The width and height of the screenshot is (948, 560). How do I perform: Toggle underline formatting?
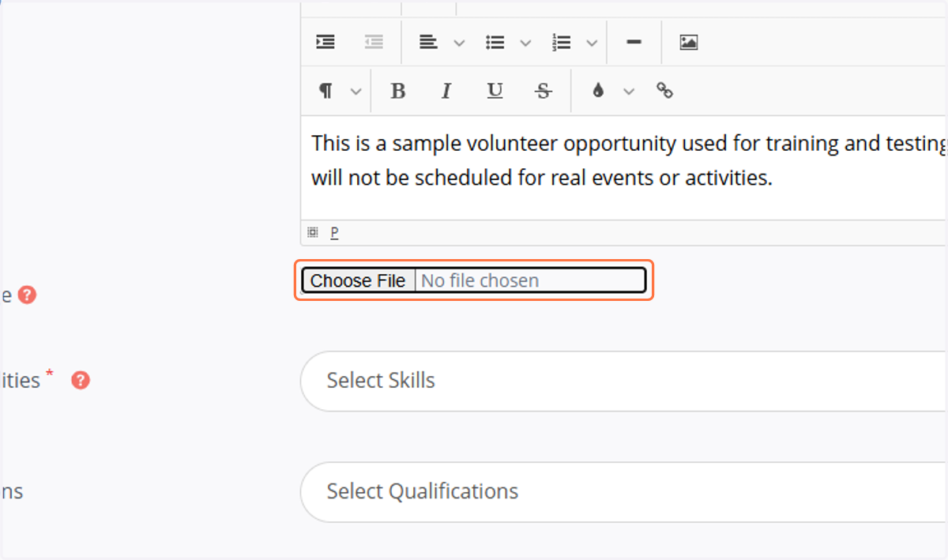pyautogui.click(x=495, y=91)
